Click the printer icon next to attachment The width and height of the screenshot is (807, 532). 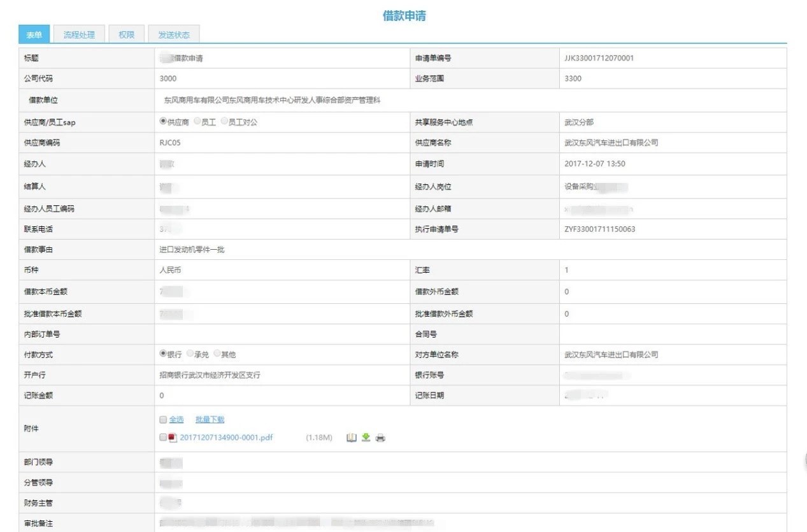(380, 438)
